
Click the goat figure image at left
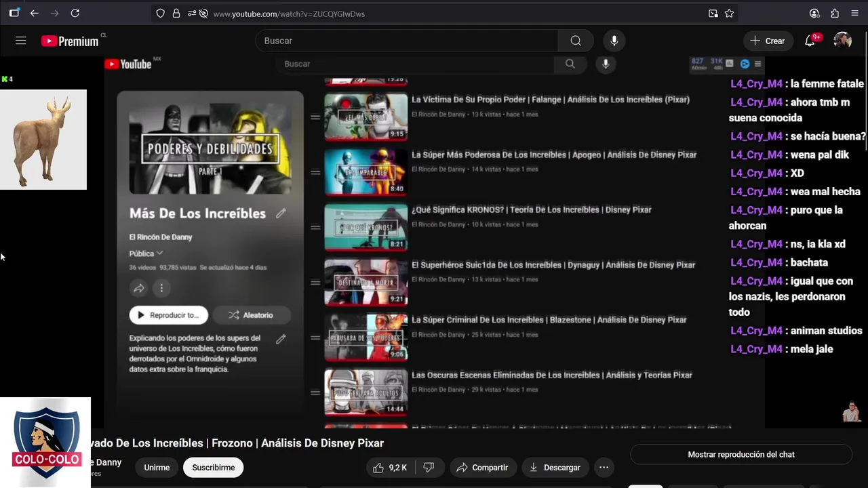pyautogui.click(x=43, y=140)
